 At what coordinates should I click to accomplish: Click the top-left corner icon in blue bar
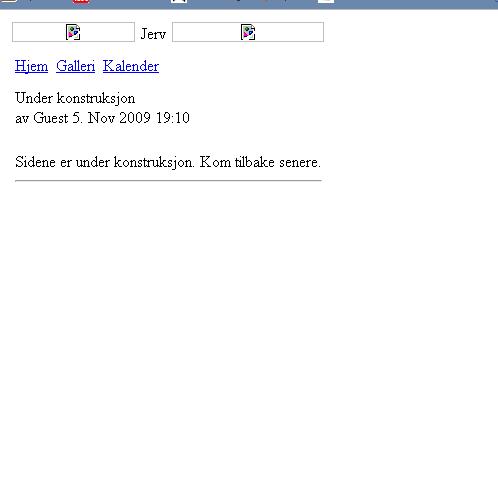click(8, 1)
